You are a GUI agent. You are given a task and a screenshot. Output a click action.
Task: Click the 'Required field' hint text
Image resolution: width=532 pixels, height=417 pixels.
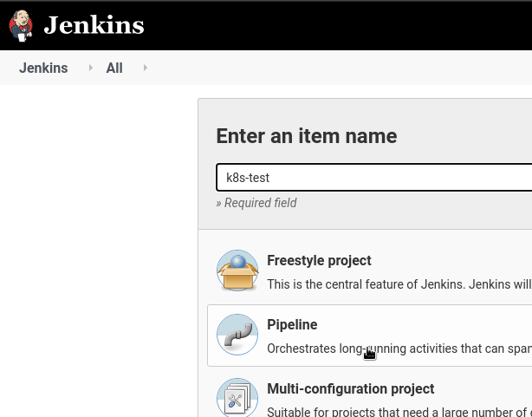[x=256, y=203]
